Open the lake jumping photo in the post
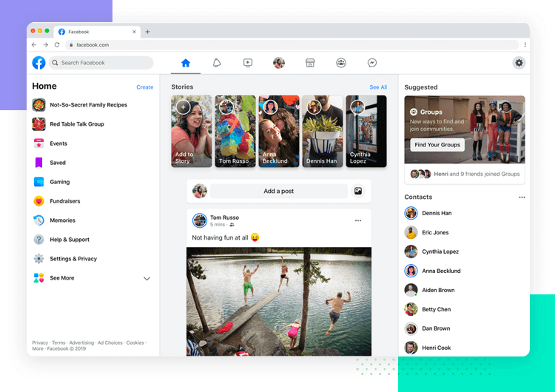 279,302
